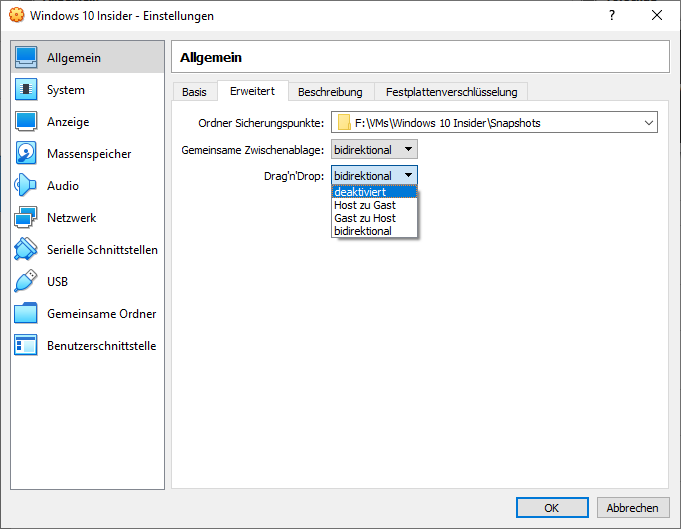Open Massenspeicher via disk icon
This screenshot has height=529, width=681.
pyautogui.click(x=27, y=154)
